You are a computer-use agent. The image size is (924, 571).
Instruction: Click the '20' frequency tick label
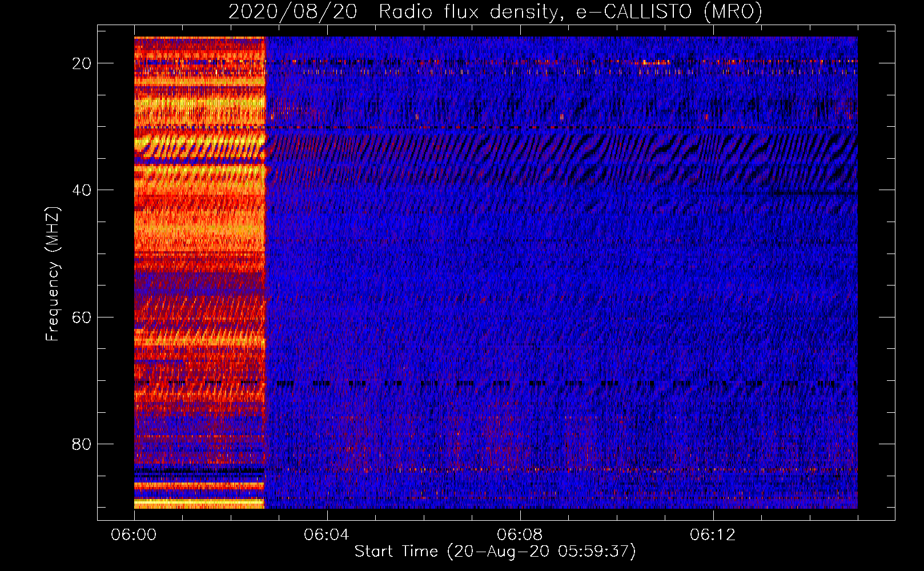tap(82, 63)
